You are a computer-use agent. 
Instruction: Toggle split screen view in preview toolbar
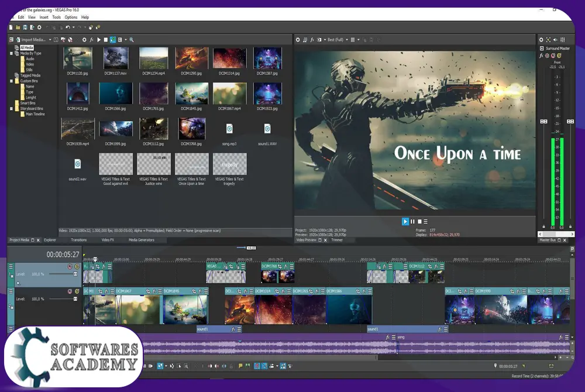point(319,40)
